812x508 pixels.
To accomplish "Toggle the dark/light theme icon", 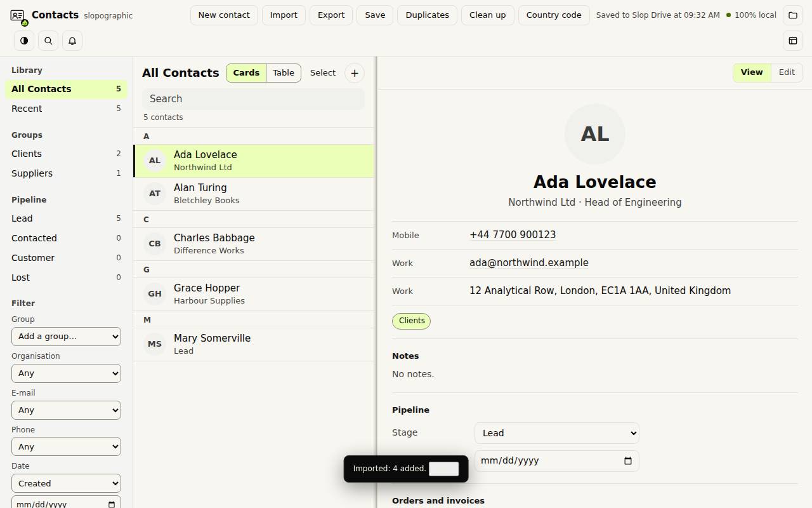I will click(x=24, y=41).
